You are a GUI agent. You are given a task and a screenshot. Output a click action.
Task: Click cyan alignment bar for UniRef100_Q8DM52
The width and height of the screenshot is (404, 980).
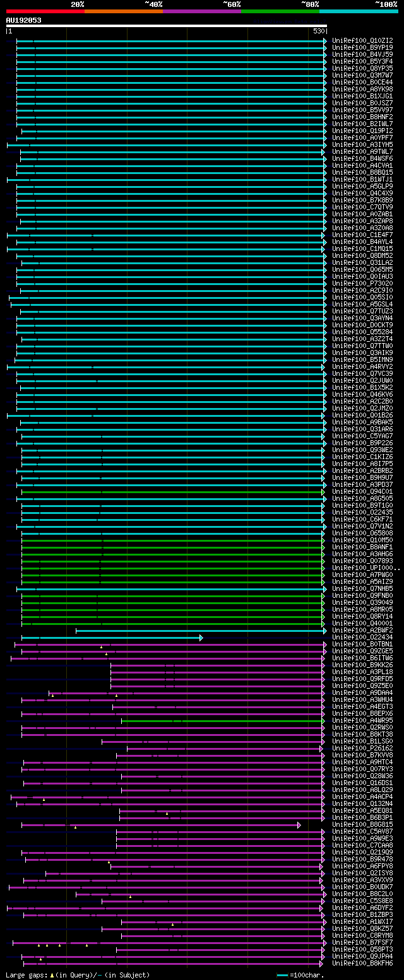170,255
